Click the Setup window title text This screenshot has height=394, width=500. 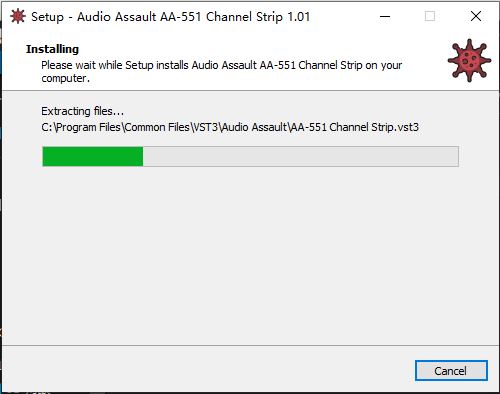click(x=170, y=17)
